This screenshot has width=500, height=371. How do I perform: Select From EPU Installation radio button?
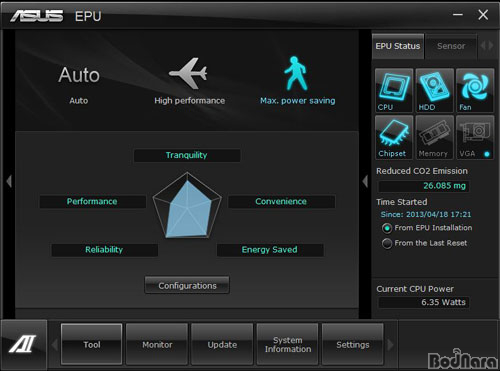coord(387,228)
